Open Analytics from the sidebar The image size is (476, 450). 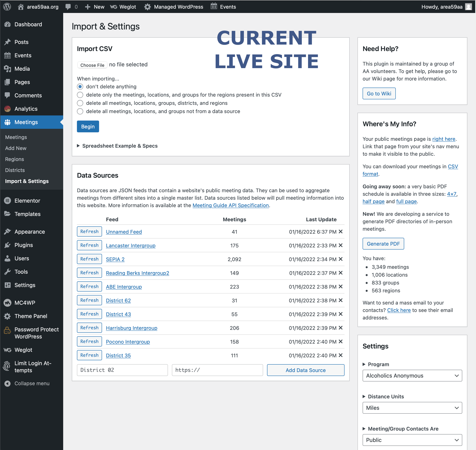click(x=26, y=109)
